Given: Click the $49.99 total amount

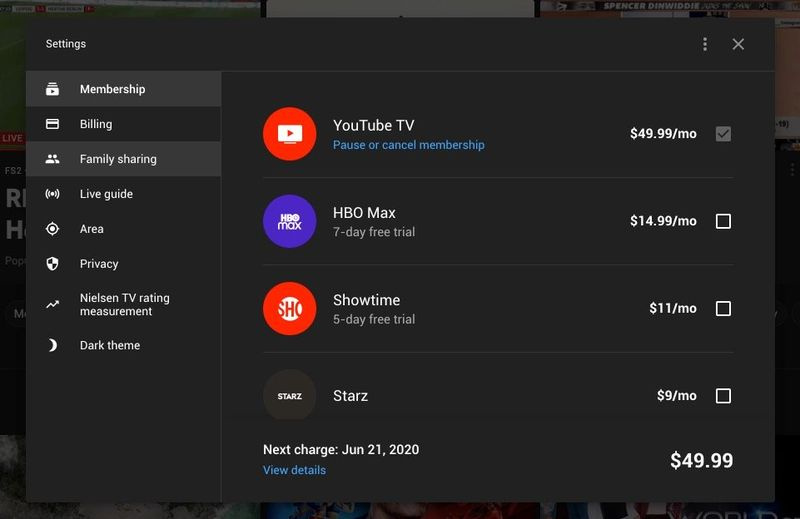Looking at the screenshot, I should pyautogui.click(x=702, y=460).
